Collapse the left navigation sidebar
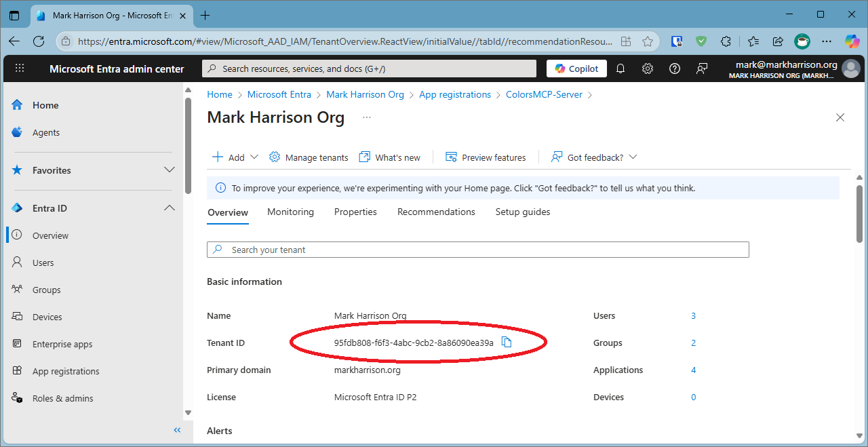Image resolution: width=868 pixels, height=447 pixels. pyautogui.click(x=177, y=430)
